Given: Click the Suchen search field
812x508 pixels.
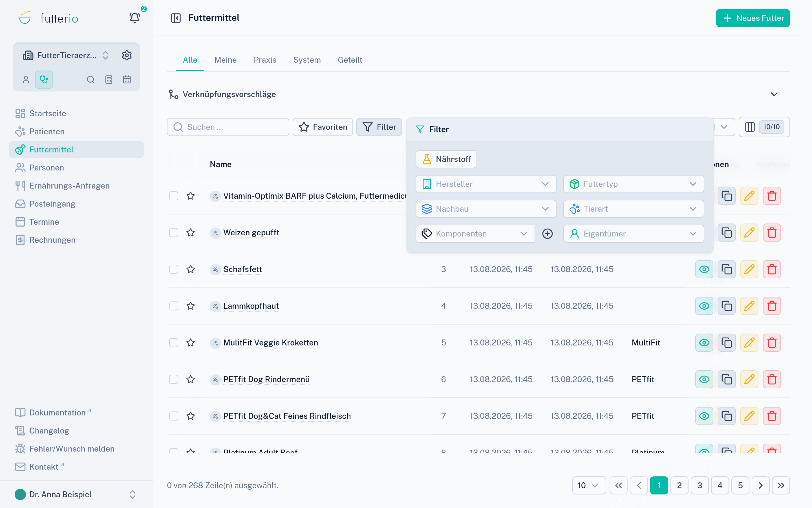Looking at the screenshot, I should coord(228,127).
